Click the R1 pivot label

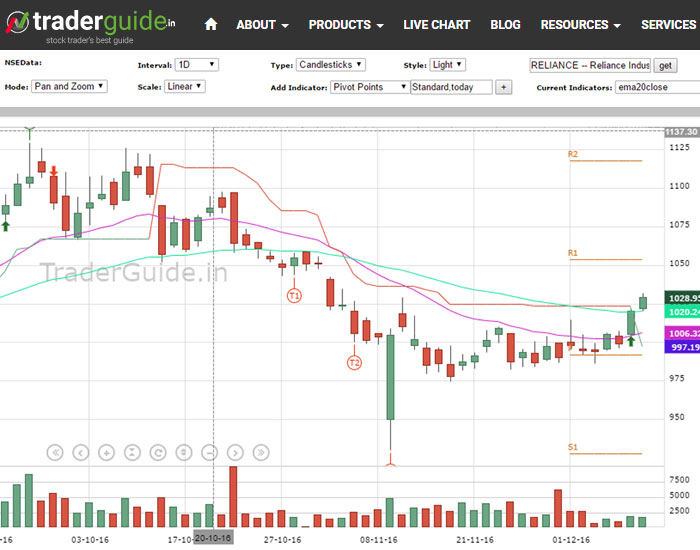click(572, 253)
